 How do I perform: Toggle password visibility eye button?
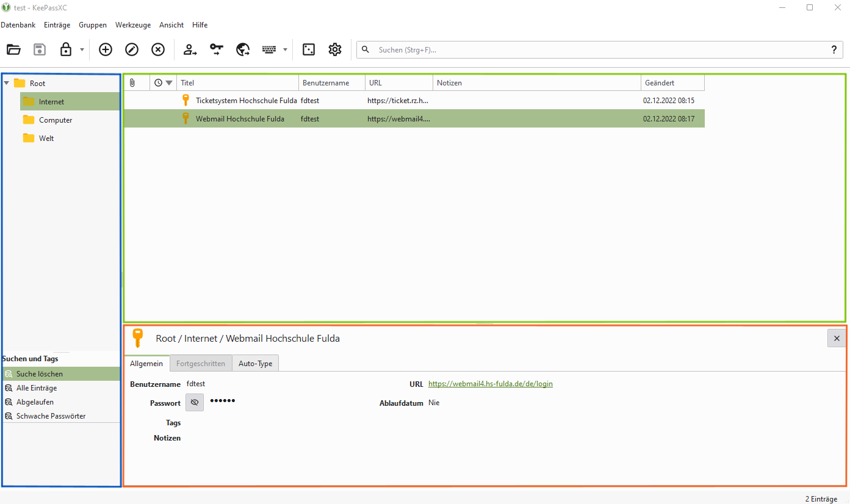195,403
